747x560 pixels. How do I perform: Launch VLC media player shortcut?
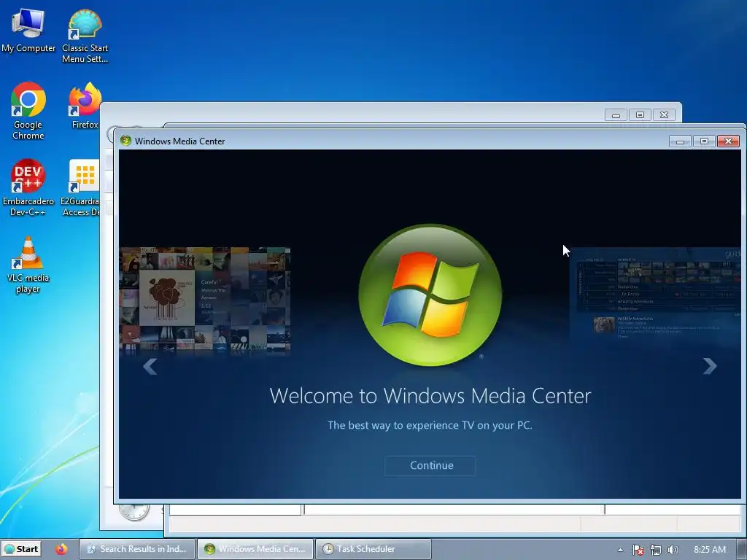coord(28,265)
